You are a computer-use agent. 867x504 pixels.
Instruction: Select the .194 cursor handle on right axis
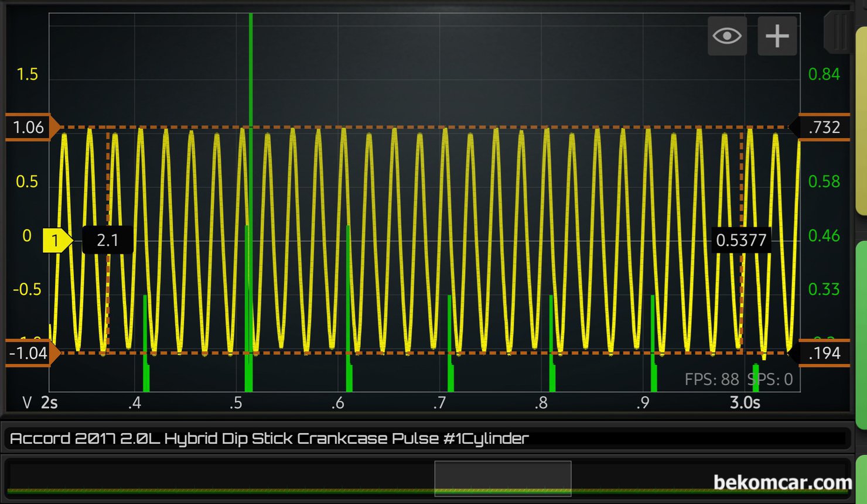(x=823, y=353)
